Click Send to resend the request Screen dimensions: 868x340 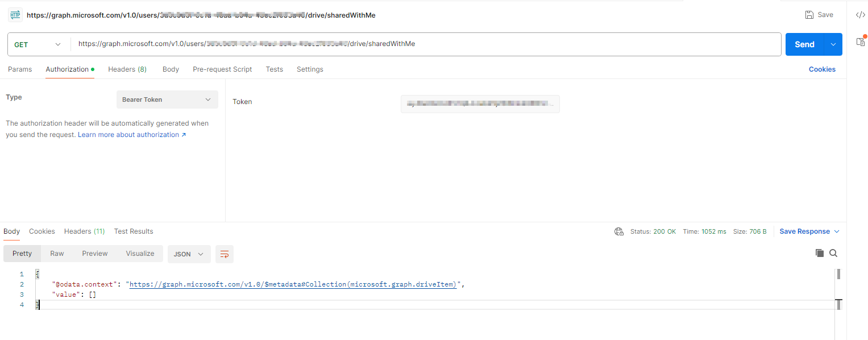804,44
